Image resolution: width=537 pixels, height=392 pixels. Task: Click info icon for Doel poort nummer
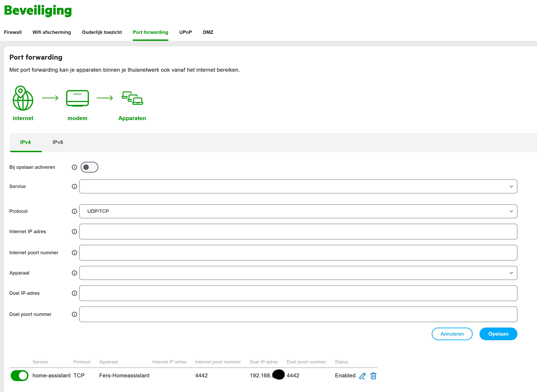pyautogui.click(x=74, y=314)
